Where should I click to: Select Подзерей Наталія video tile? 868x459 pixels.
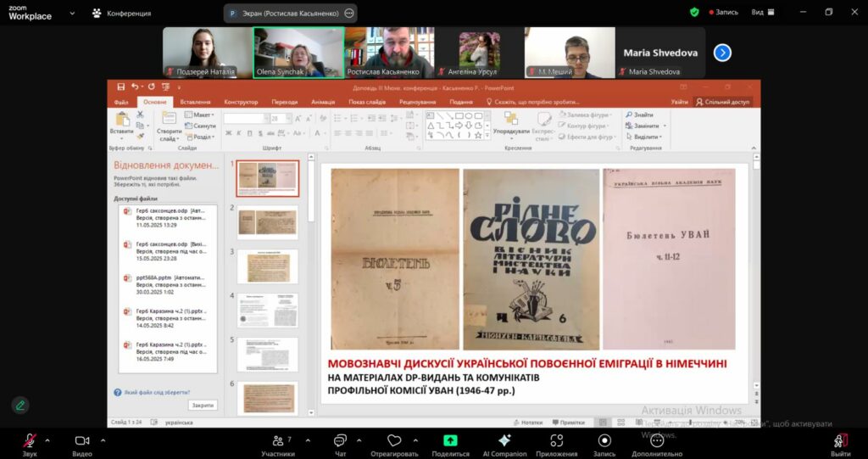(x=209, y=53)
